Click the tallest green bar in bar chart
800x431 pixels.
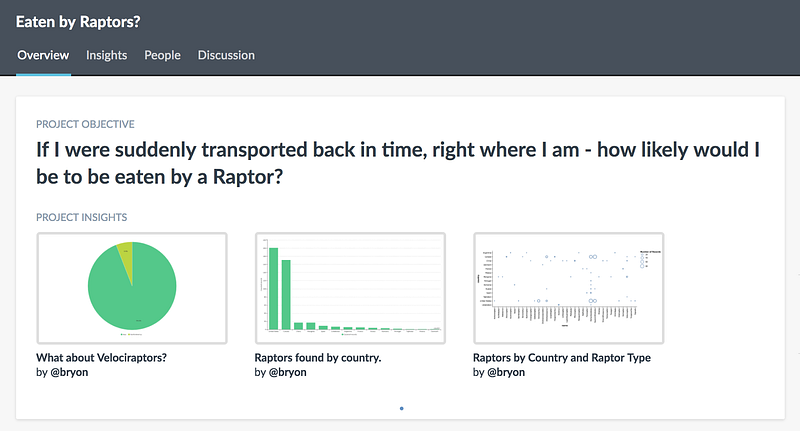pos(272,289)
